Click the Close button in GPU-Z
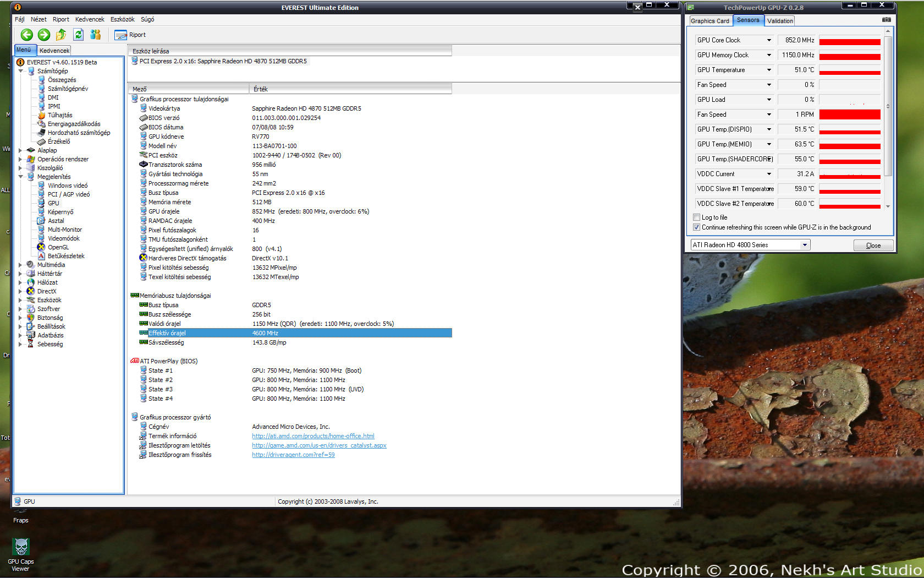 (873, 246)
